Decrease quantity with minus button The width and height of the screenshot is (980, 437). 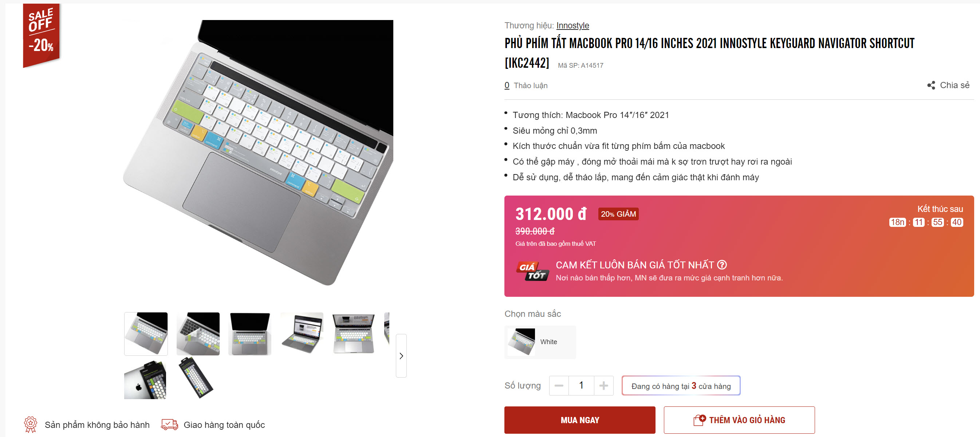click(559, 385)
